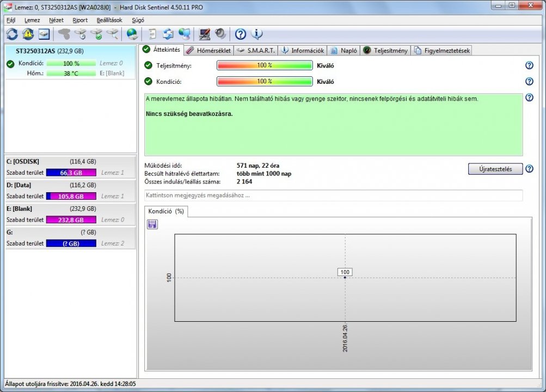Screen dimensions: 546x392
Task: Click the help icon beside Kondíció bar
Action: coord(529,81)
